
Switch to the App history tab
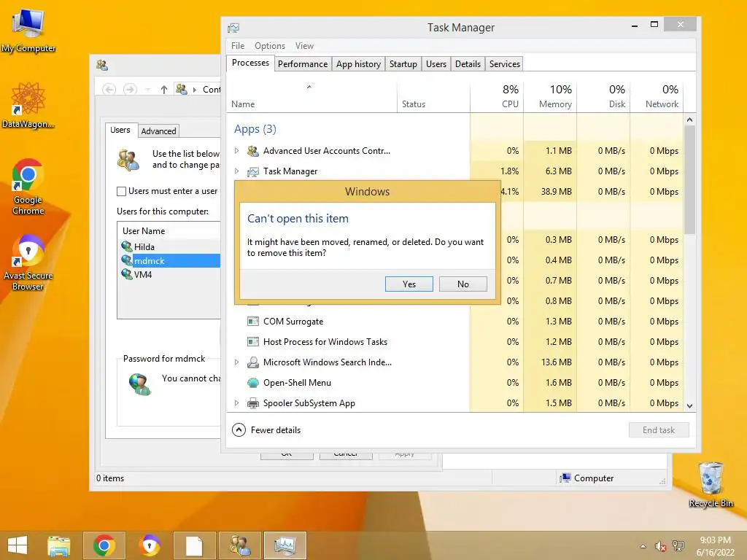coord(358,64)
